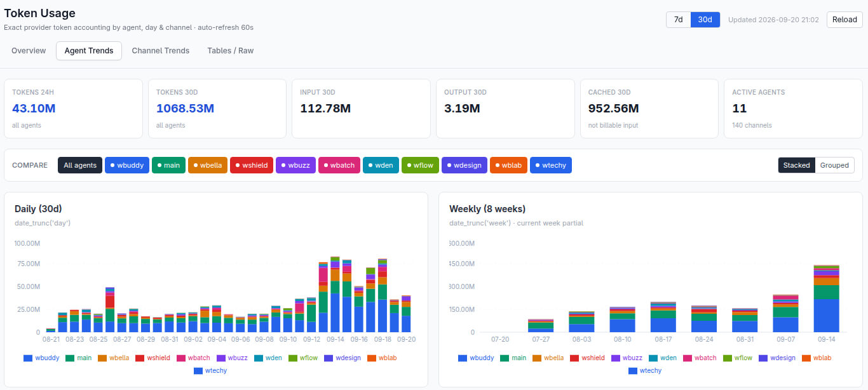Select the All agents compare chip
Image resolution: width=868 pixels, height=390 pixels.
80,165
